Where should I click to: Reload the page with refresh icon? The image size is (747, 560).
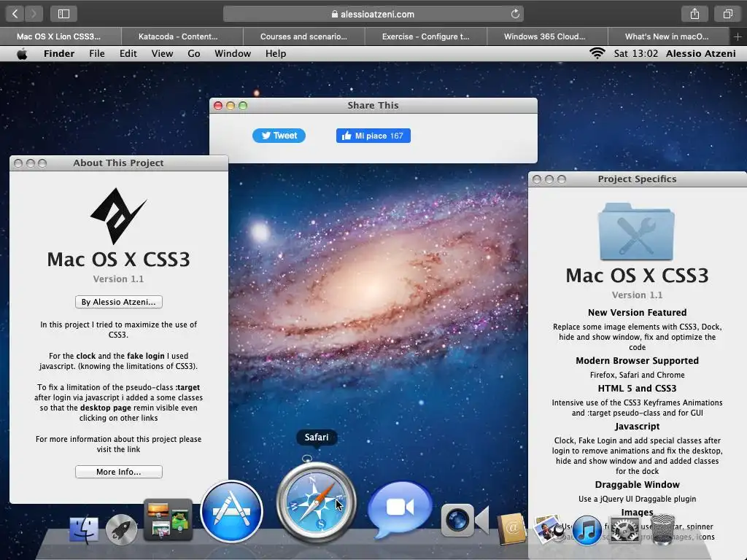[x=515, y=14]
